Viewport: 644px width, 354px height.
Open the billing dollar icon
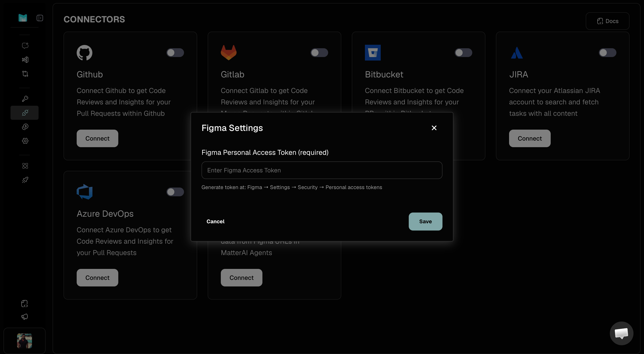point(25,127)
